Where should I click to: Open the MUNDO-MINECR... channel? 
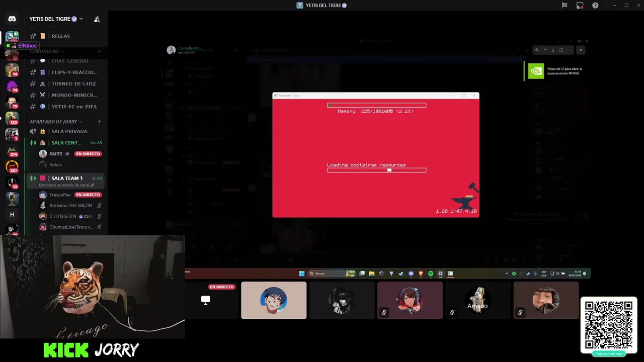click(x=65, y=95)
